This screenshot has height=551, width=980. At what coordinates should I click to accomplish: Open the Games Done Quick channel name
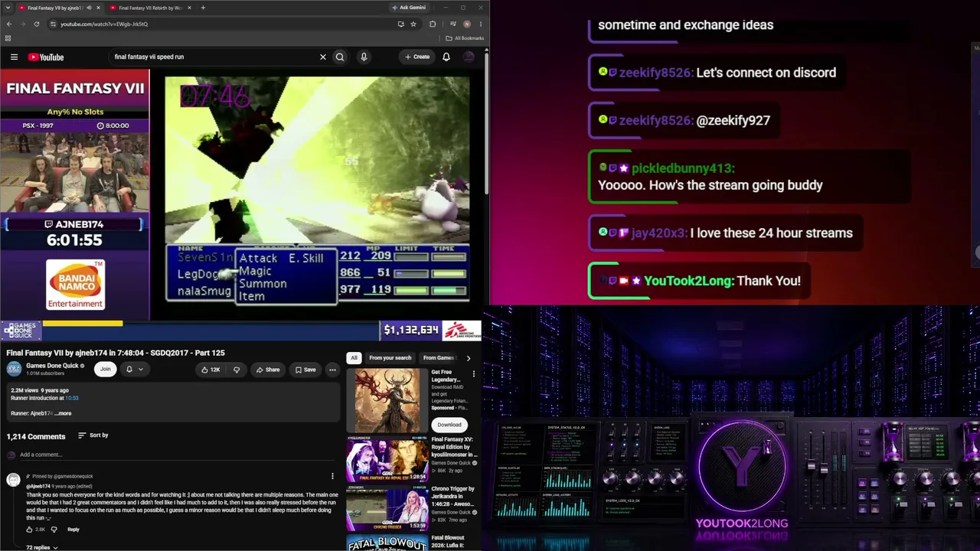pos(52,366)
